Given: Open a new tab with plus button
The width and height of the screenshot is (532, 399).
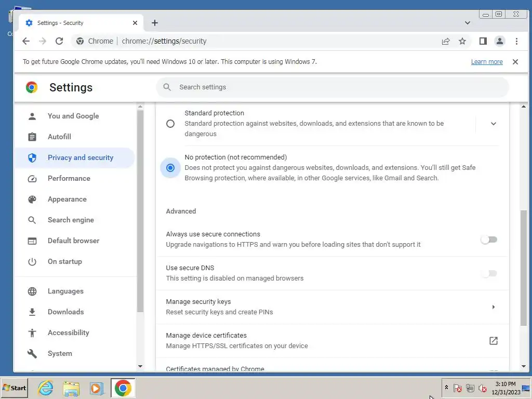Looking at the screenshot, I should pyautogui.click(x=155, y=23).
